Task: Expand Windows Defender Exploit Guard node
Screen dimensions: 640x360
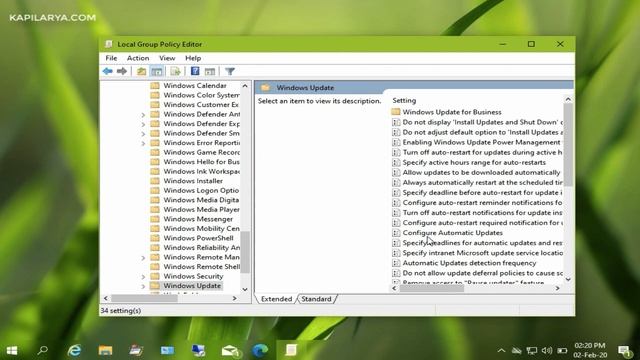Action: (143, 124)
